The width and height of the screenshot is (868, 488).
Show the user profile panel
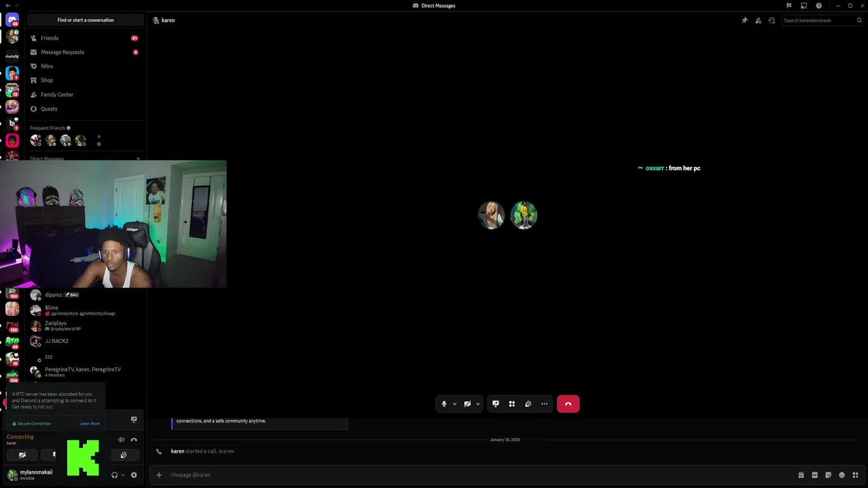click(772, 20)
